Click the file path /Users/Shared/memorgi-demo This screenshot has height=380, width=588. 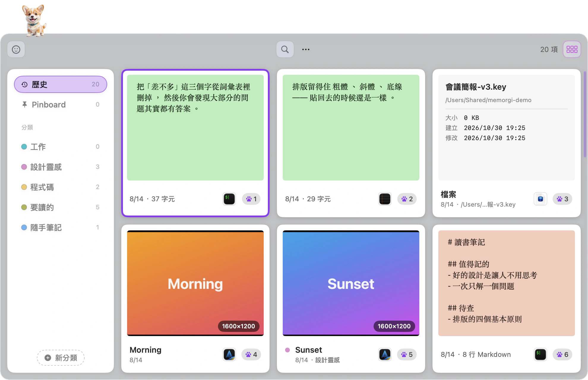pos(488,100)
